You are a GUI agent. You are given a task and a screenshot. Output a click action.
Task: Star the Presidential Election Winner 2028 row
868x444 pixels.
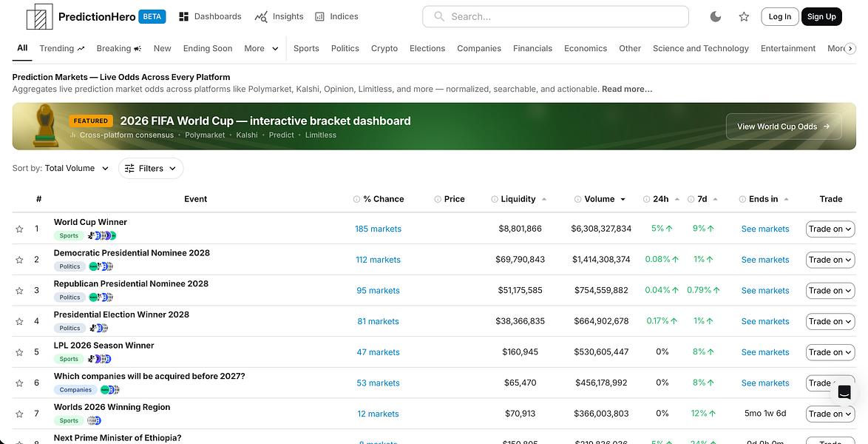[19, 321]
